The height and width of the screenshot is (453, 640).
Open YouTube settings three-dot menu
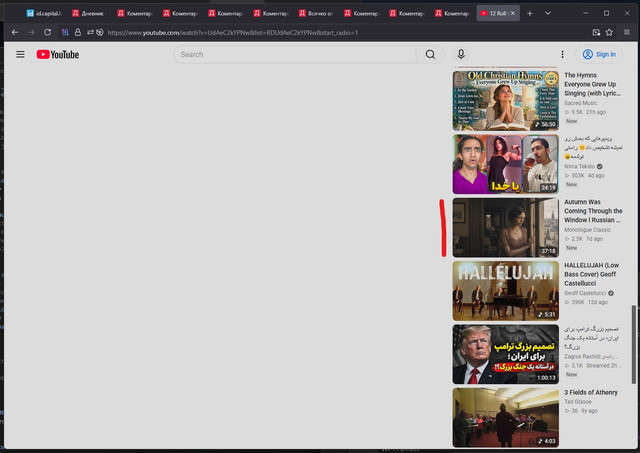(x=562, y=54)
